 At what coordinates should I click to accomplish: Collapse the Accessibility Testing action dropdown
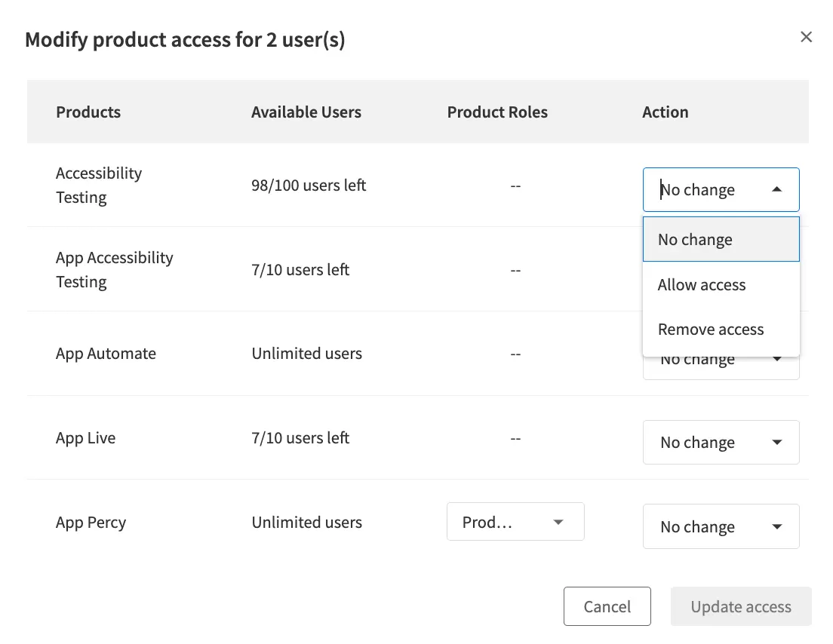776,190
